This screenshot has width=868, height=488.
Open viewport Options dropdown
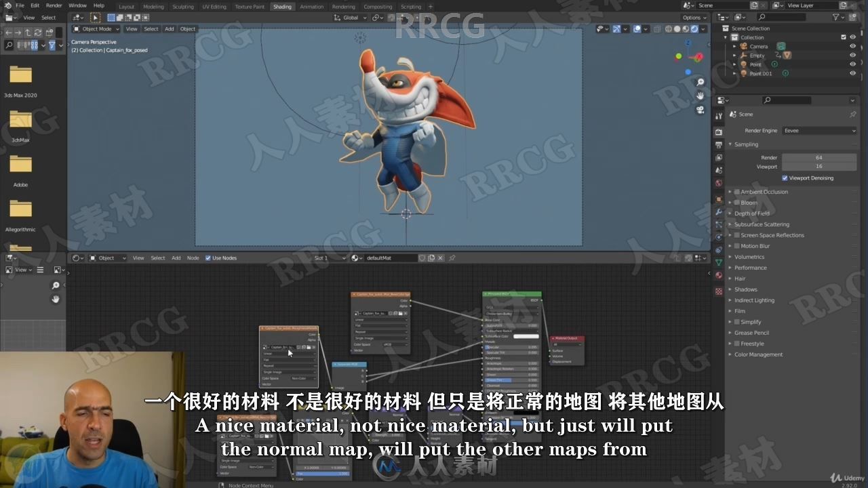click(694, 18)
